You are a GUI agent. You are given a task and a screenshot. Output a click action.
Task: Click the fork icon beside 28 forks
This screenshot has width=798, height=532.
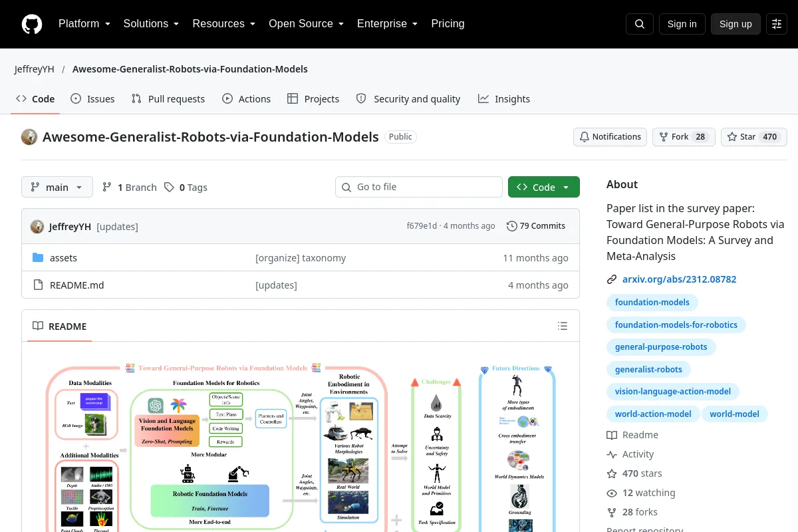coord(612,512)
